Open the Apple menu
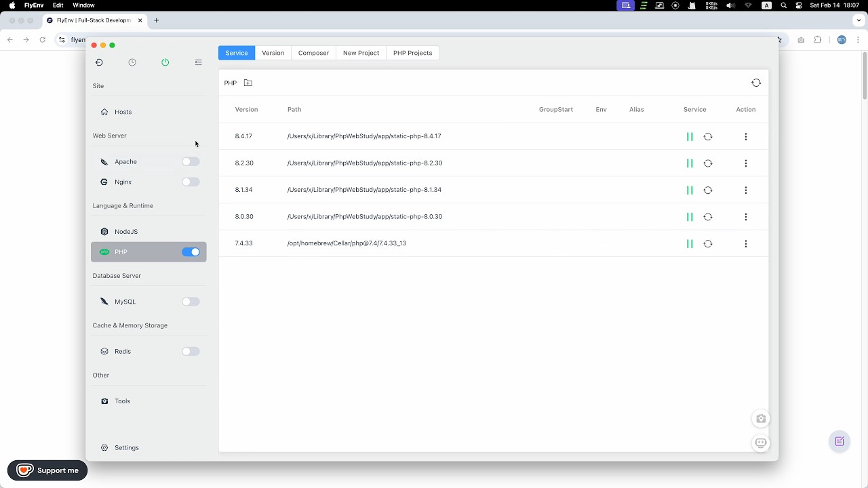Viewport: 868px width, 488px height. point(12,5)
